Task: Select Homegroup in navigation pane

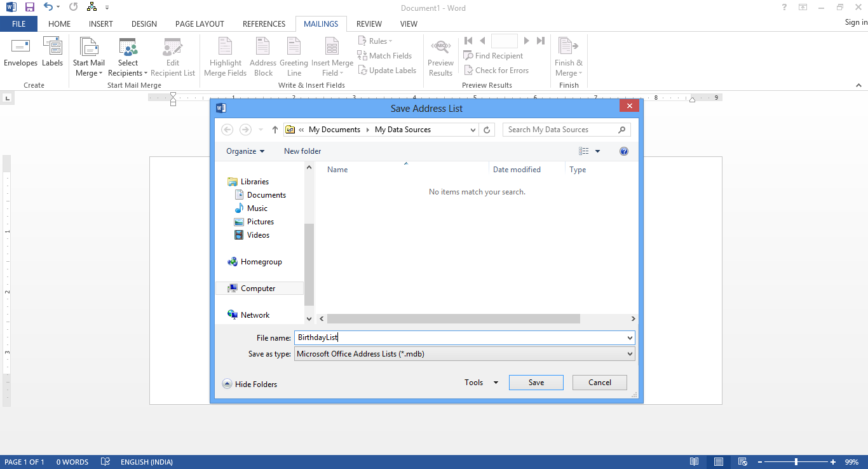Action: coord(254,262)
